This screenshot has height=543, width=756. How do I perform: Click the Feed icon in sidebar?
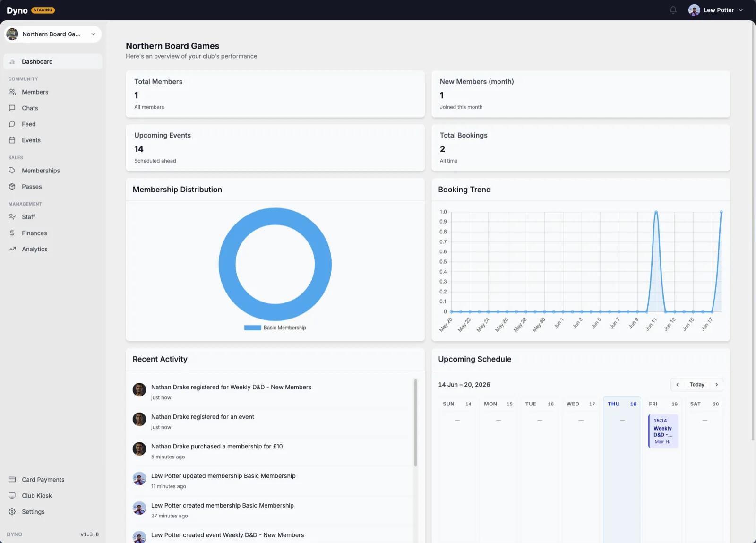12,124
